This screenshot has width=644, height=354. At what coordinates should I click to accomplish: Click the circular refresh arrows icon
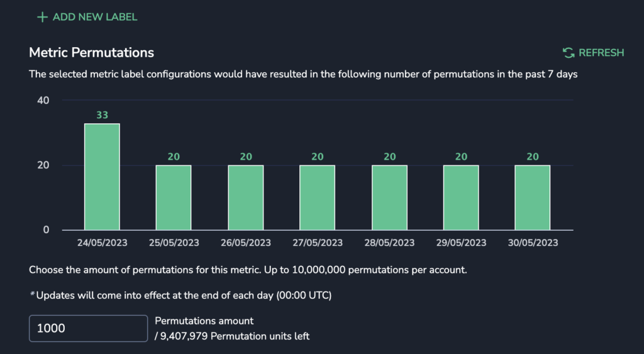coord(569,53)
